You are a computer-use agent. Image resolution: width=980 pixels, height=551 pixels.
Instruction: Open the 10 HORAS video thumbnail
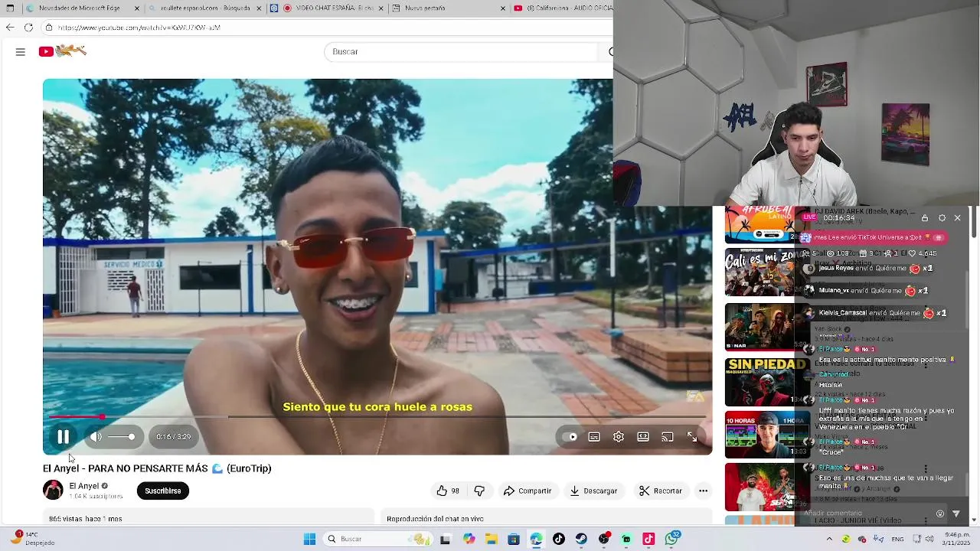click(767, 434)
